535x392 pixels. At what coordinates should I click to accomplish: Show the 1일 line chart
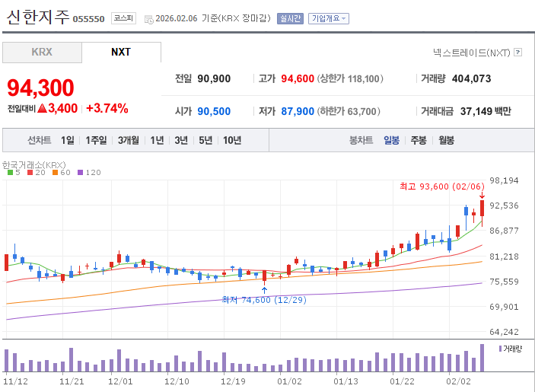tap(68, 140)
